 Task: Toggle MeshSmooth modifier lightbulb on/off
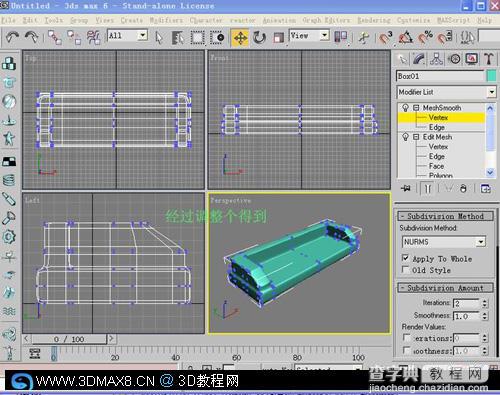pyautogui.click(x=405, y=108)
